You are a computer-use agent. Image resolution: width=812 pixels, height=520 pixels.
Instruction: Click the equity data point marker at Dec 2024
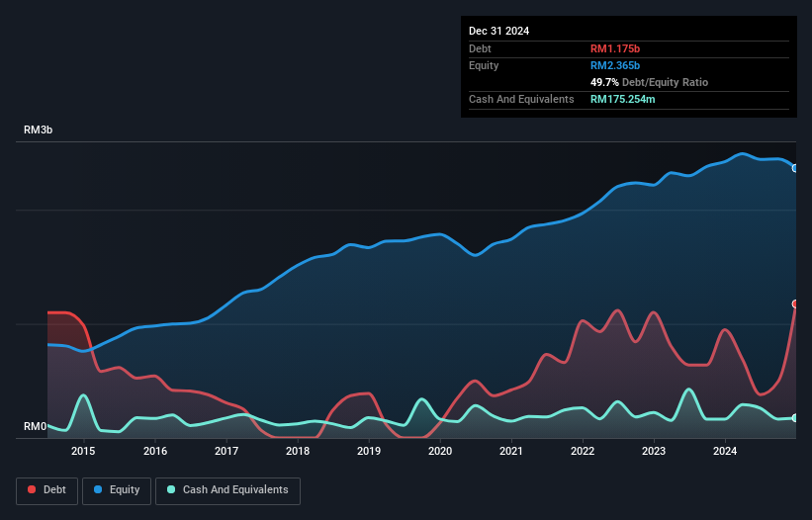pos(795,168)
